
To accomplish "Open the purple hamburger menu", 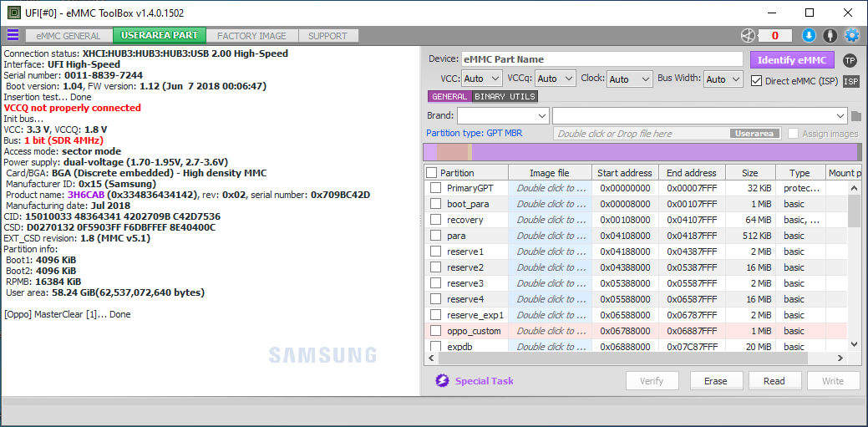I will coord(13,35).
